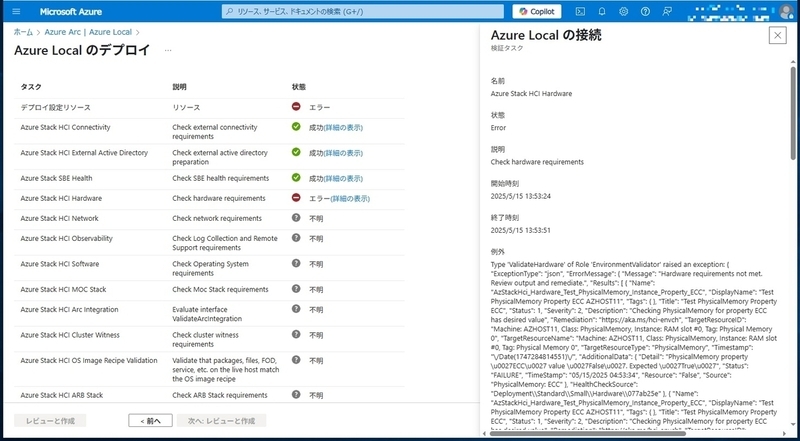
Task: Select Azure Stack HCI Software task text
Action: (x=60, y=264)
